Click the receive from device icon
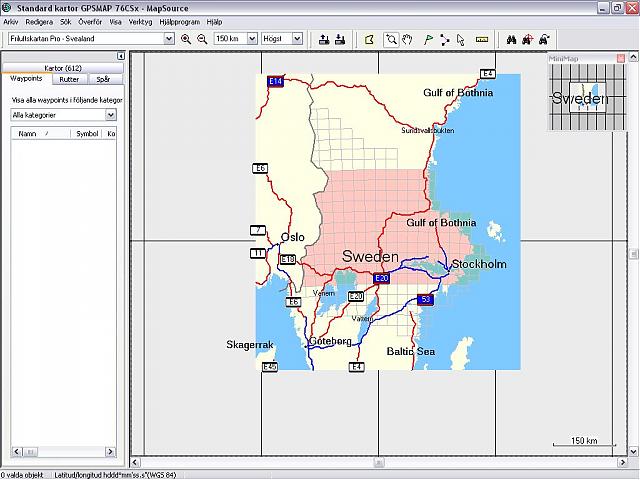This screenshot has height=480, width=640. click(340, 39)
